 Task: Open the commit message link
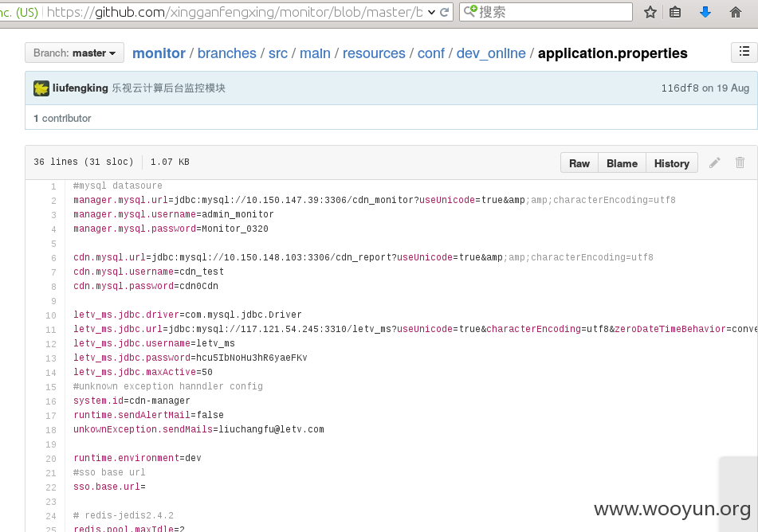coord(169,88)
